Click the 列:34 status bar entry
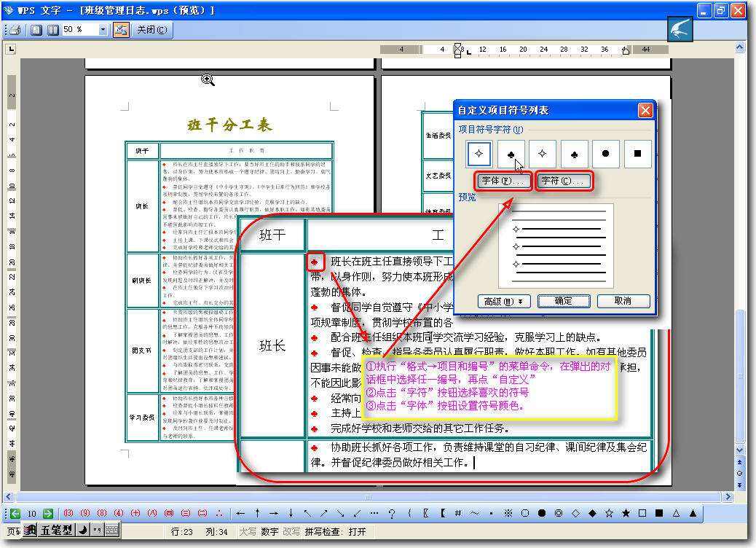756x548 pixels. (x=217, y=531)
